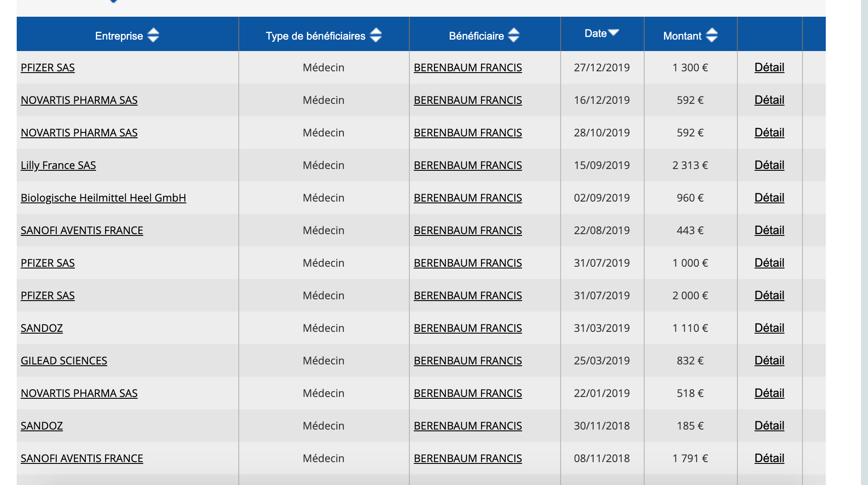This screenshot has width=868, height=485.
Task: Open SANOFI AVENTIS FRANCE link dated 22/08/2019
Action: (x=82, y=231)
